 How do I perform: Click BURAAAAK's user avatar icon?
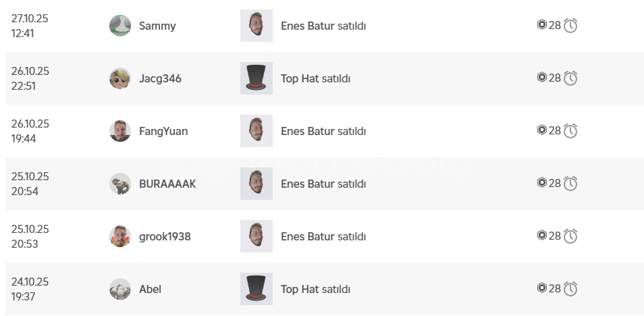(119, 184)
